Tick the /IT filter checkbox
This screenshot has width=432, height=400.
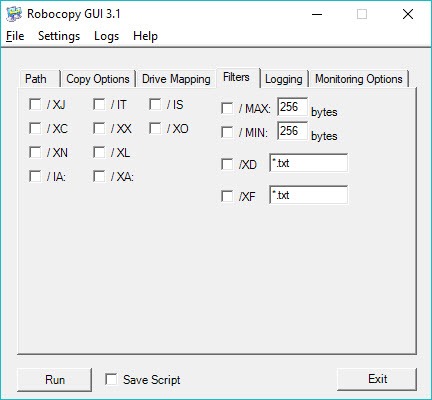coord(99,104)
